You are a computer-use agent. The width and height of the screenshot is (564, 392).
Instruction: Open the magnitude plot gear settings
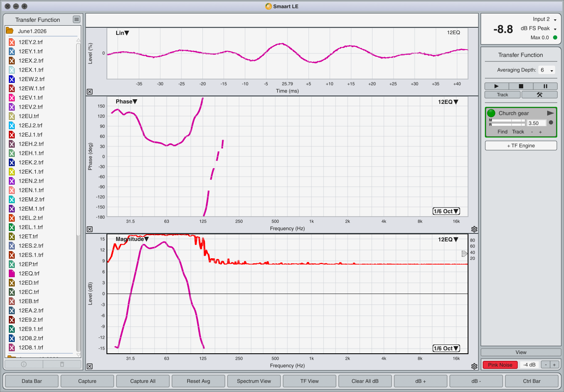pyautogui.click(x=474, y=366)
